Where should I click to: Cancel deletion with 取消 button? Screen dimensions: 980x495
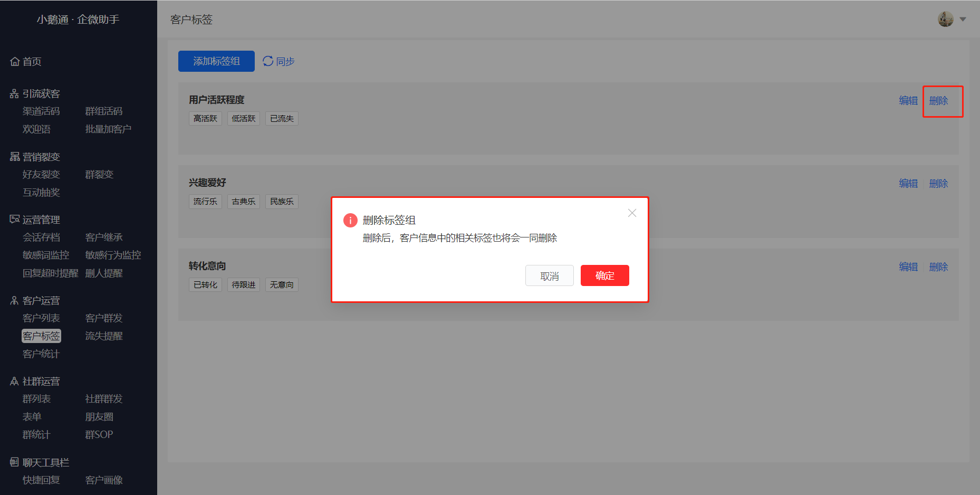point(550,275)
